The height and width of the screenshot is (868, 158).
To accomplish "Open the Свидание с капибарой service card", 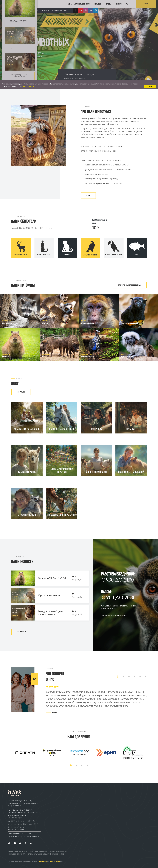I will tap(131, 461).
